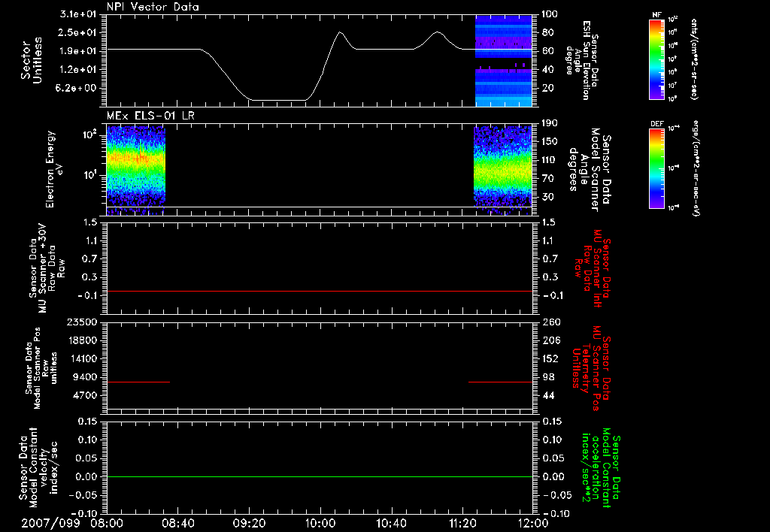Click the MEx ELS-01 LR panel title
This screenshot has height=532, width=770.
(150, 116)
